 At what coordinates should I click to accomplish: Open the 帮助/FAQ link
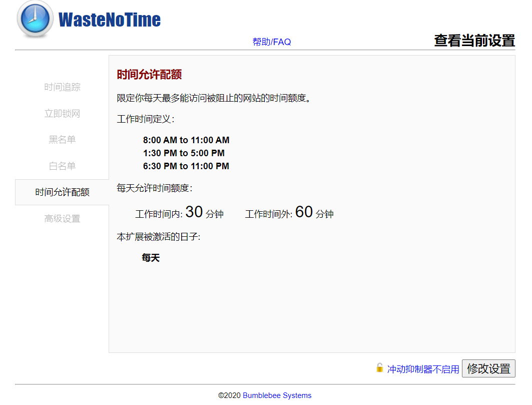pos(272,42)
